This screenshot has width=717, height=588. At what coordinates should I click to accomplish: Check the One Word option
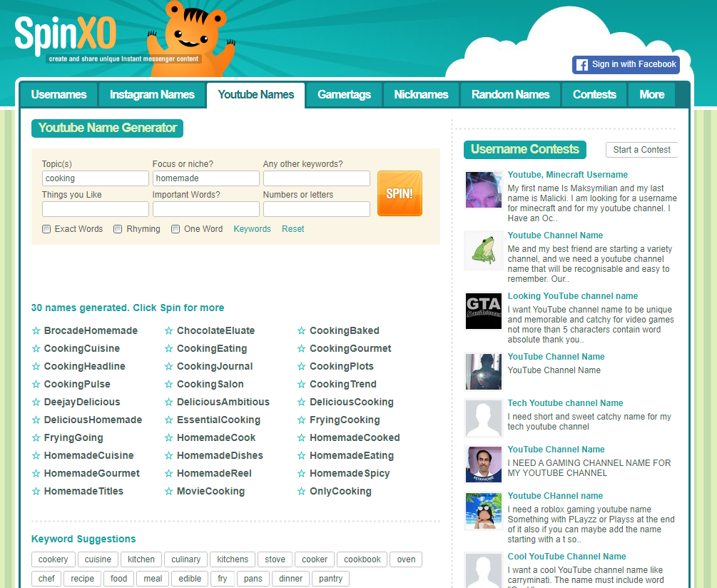(176, 229)
